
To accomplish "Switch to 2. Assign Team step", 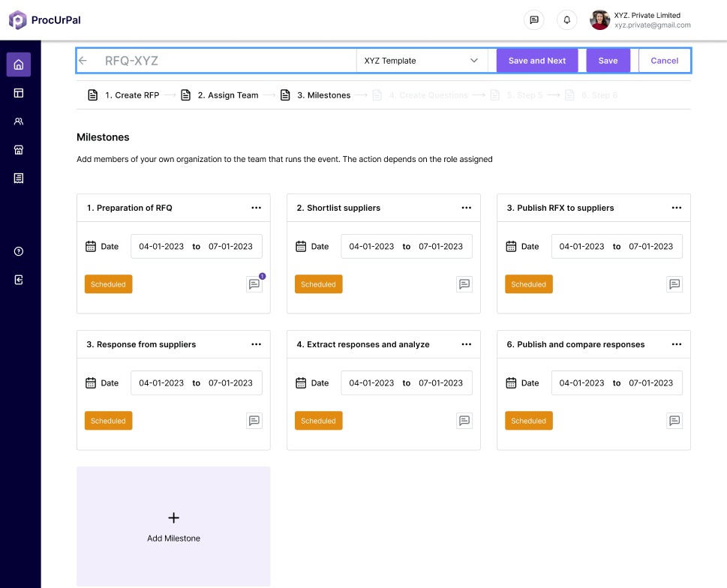I will 220,95.
